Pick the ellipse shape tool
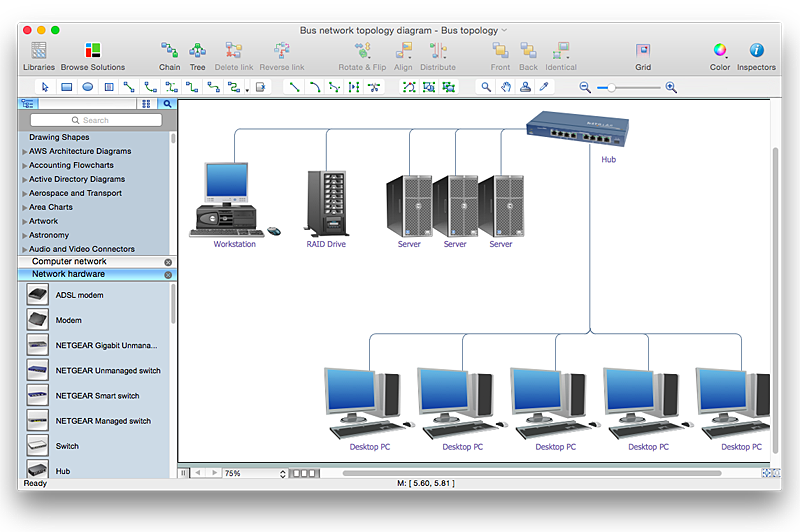Screen dimensions: 800x532 pyautogui.click(x=87, y=87)
